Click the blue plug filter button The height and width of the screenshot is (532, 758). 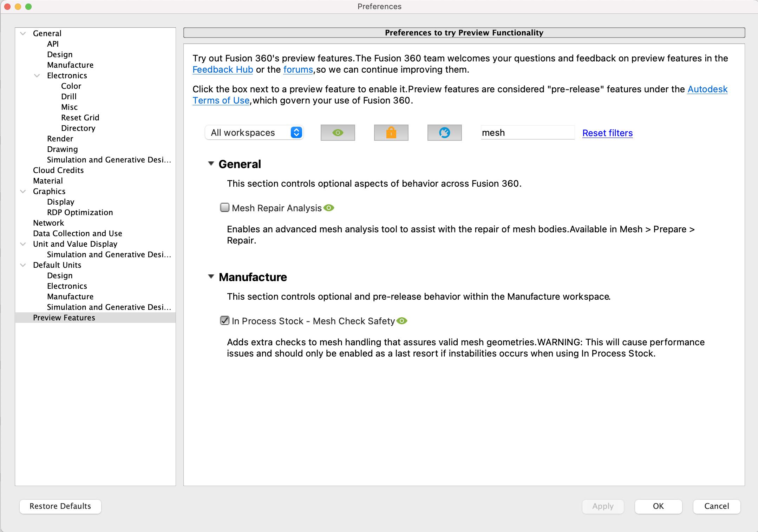(x=444, y=133)
